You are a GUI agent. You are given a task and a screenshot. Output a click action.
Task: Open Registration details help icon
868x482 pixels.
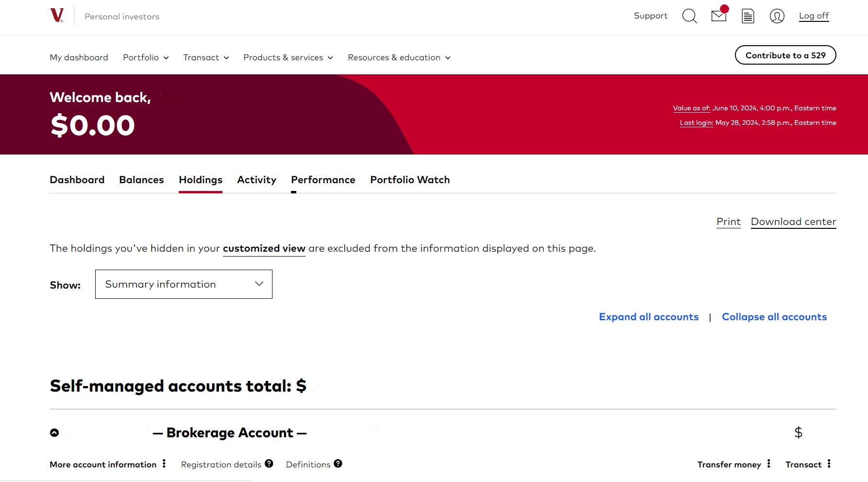(x=269, y=464)
